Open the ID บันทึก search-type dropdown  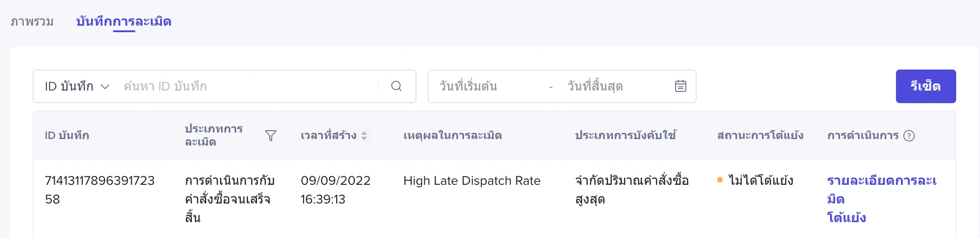[x=77, y=86]
